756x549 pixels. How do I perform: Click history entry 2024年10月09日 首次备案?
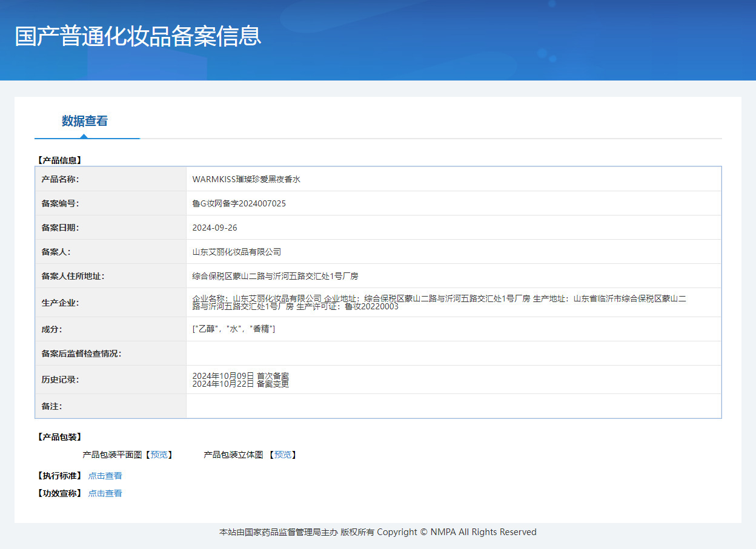pyautogui.click(x=240, y=376)
